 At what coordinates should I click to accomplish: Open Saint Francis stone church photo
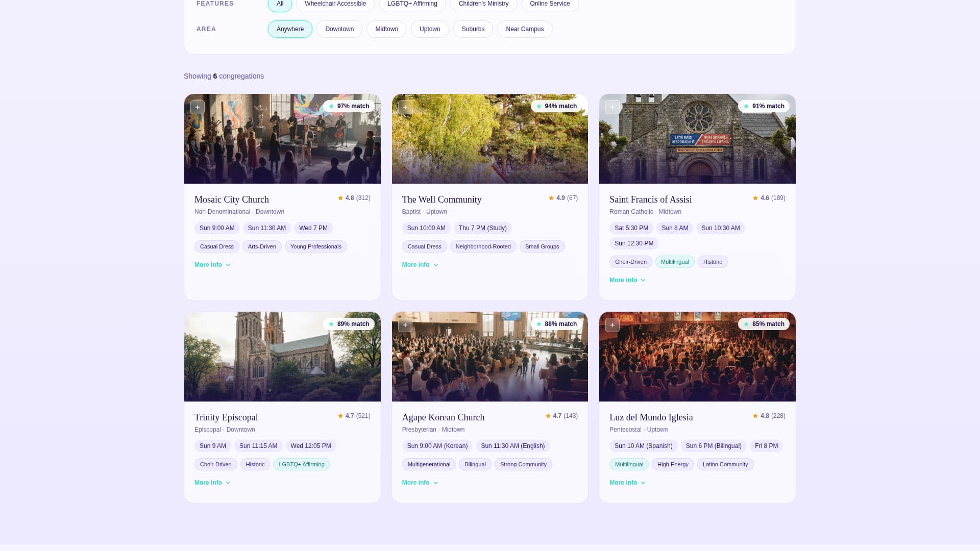pos(697,139)
